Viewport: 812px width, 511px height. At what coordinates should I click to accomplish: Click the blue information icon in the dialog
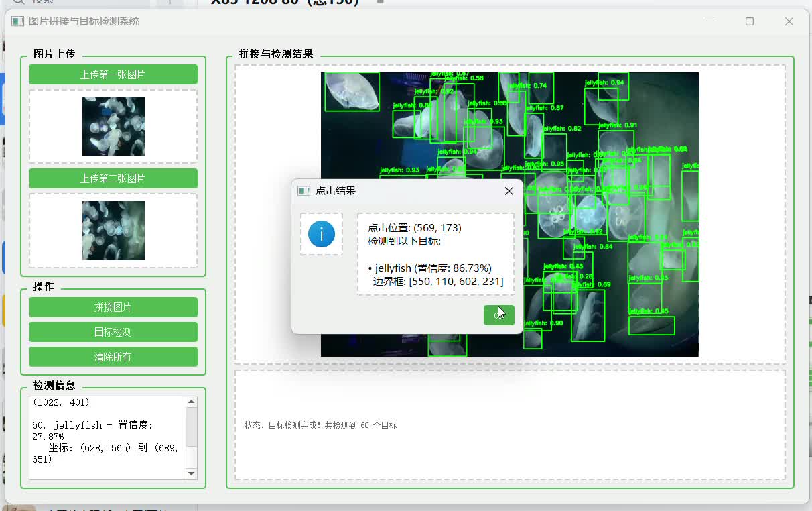point(322,234)
